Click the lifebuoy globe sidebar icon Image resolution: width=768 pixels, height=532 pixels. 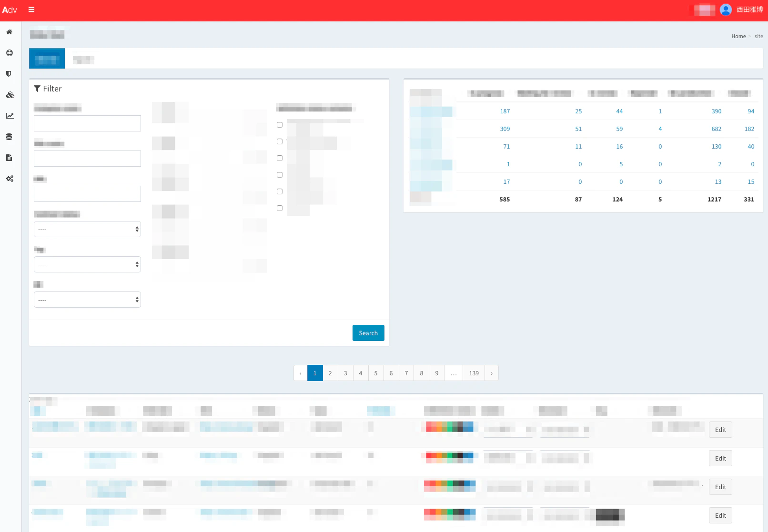coord(9,53)
